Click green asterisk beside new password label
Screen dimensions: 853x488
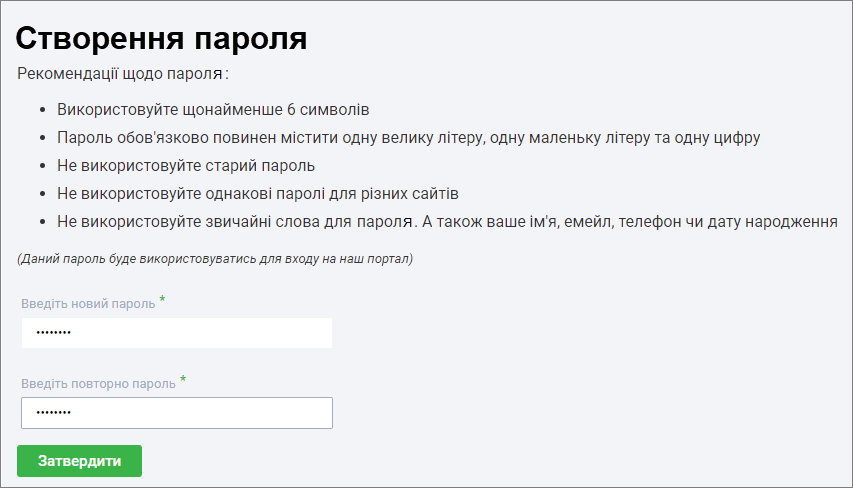(x=162, y=299)
